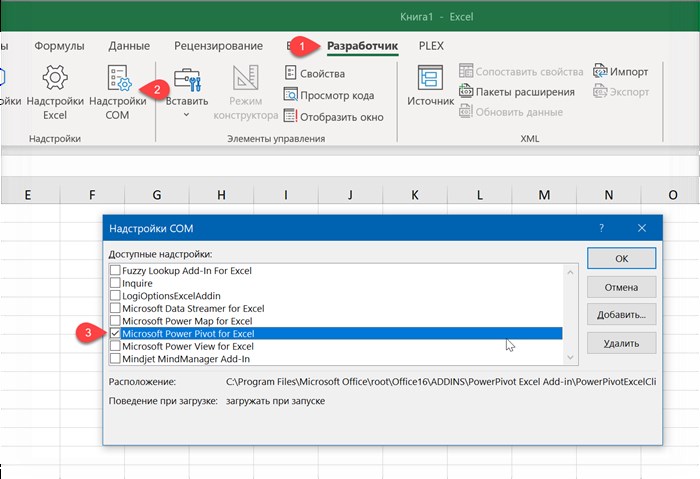Viewport: 700px width, 479px height.
Task: Click add-ins list scroll down arrow
Action: 570,357
